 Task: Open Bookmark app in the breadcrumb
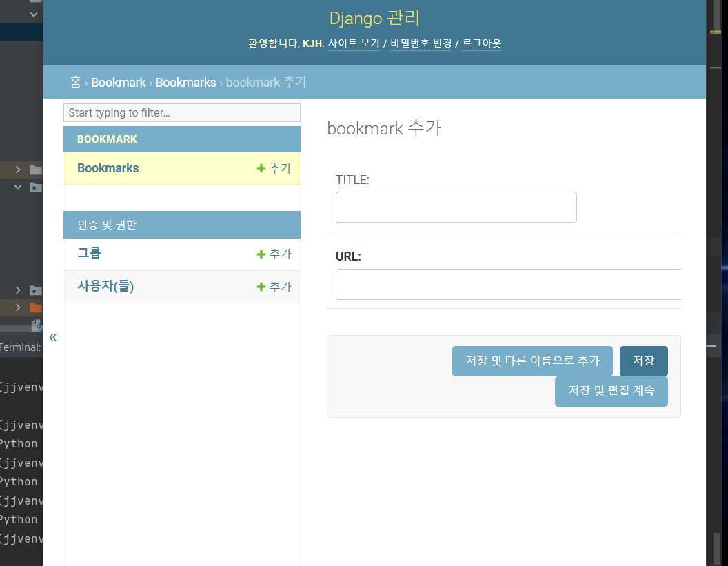click(119, 82)
